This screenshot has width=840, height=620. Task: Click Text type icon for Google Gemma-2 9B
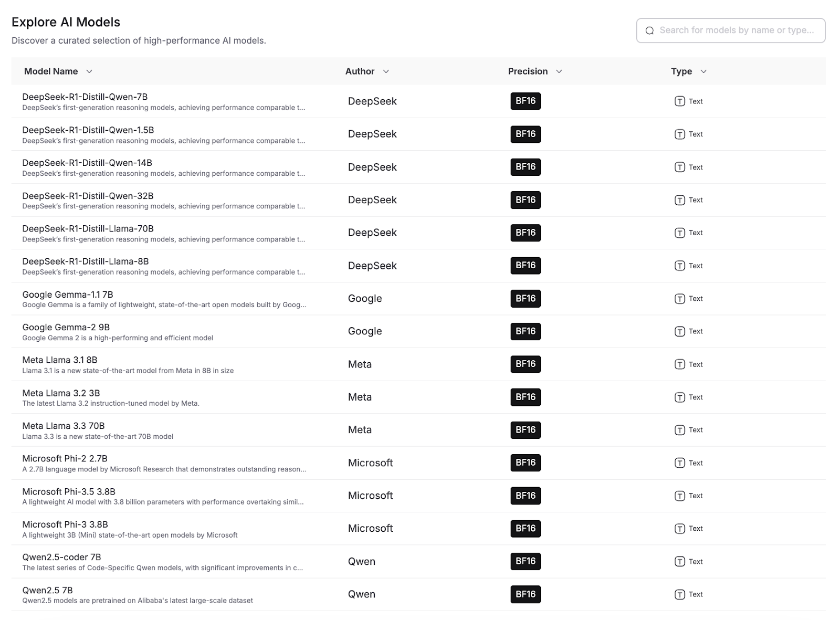point(679,331)
